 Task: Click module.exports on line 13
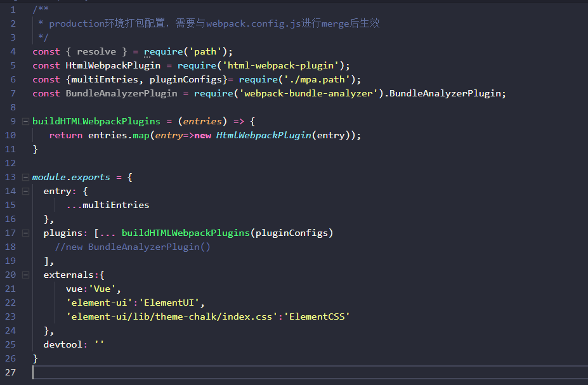click(71, 178)
